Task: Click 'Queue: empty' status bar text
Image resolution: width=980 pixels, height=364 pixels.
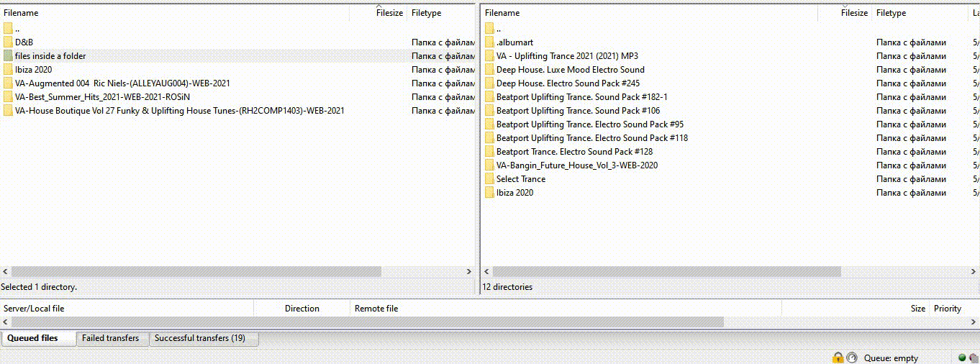Action: tap(891, 358)
